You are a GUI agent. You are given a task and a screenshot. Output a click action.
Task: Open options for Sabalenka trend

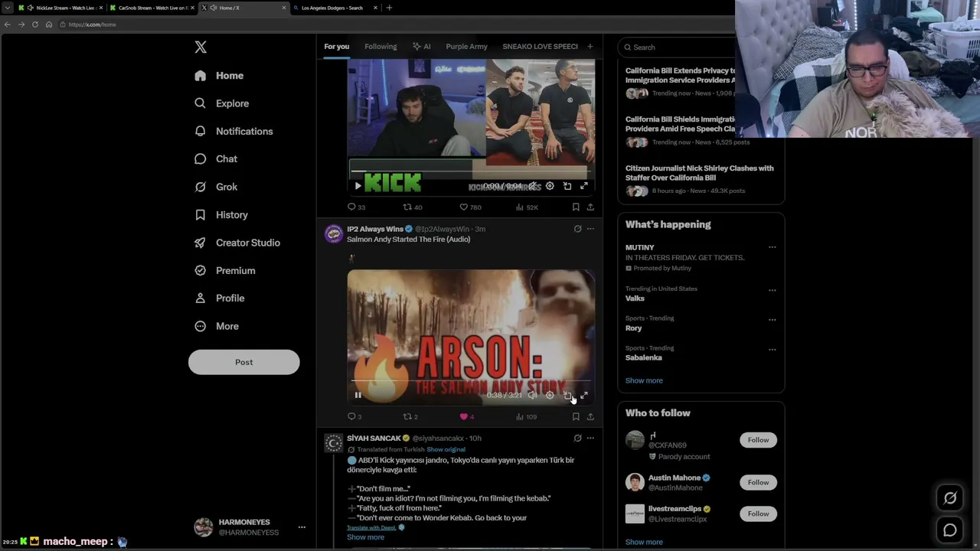pyautogui.click(x=772, y=350)
